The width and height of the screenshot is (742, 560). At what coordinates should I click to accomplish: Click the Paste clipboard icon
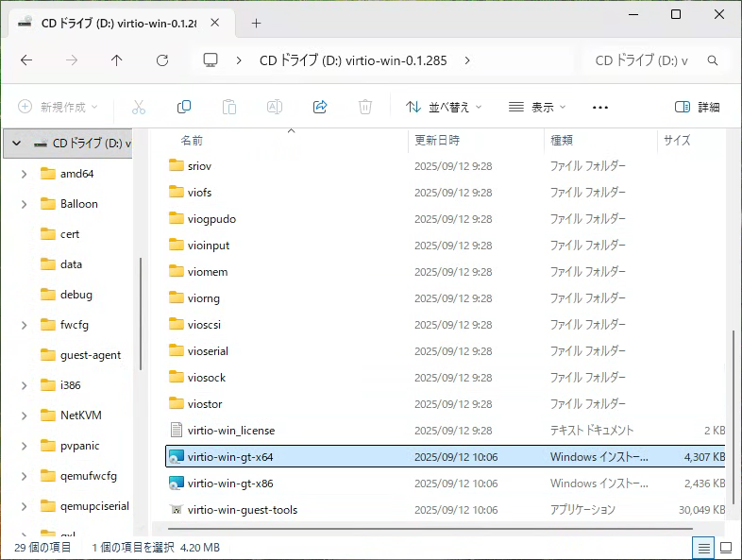click(229, 107)
